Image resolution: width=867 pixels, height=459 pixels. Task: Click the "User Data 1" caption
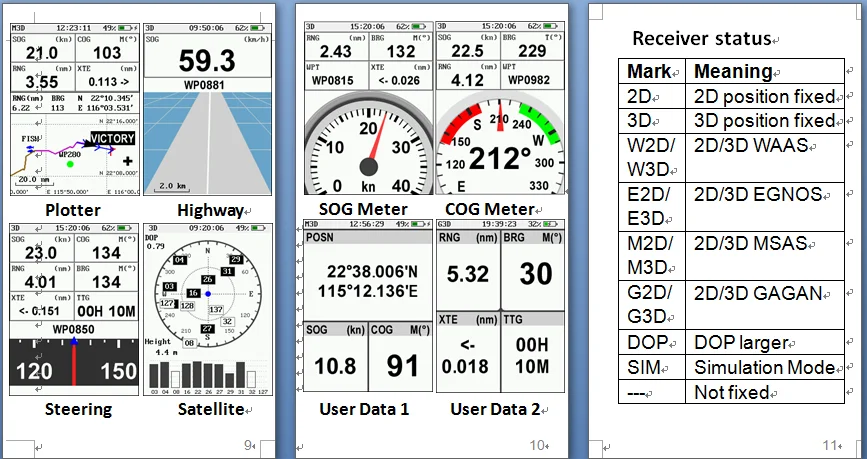(x=364, y=409)
